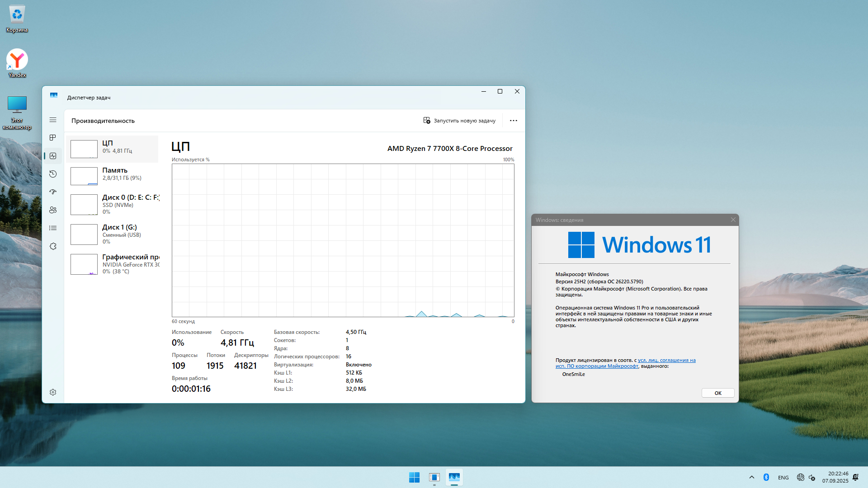Click OK in Windows сведения dialog
868x488 pixels.
click(x=717, y=393)
